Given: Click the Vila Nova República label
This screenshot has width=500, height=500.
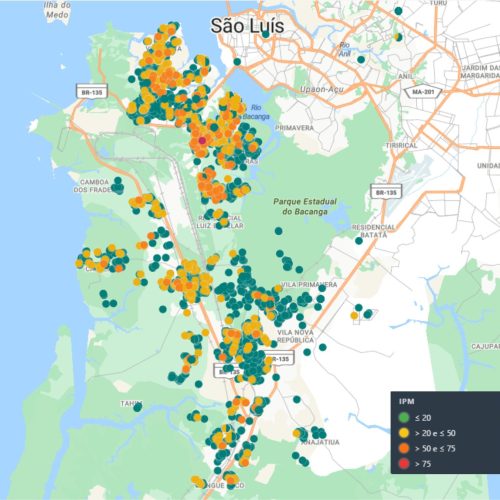Looking at the screenshot, I should (x=295, y=336).
